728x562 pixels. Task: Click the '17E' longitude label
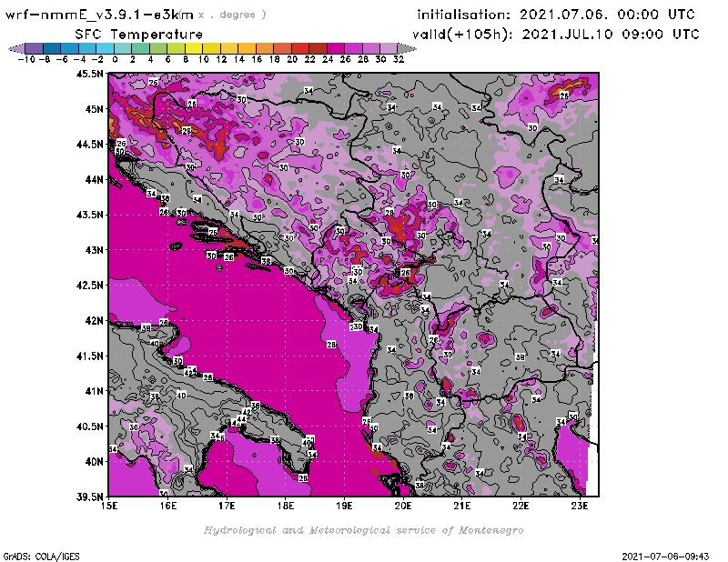click(x=227, y=506)
